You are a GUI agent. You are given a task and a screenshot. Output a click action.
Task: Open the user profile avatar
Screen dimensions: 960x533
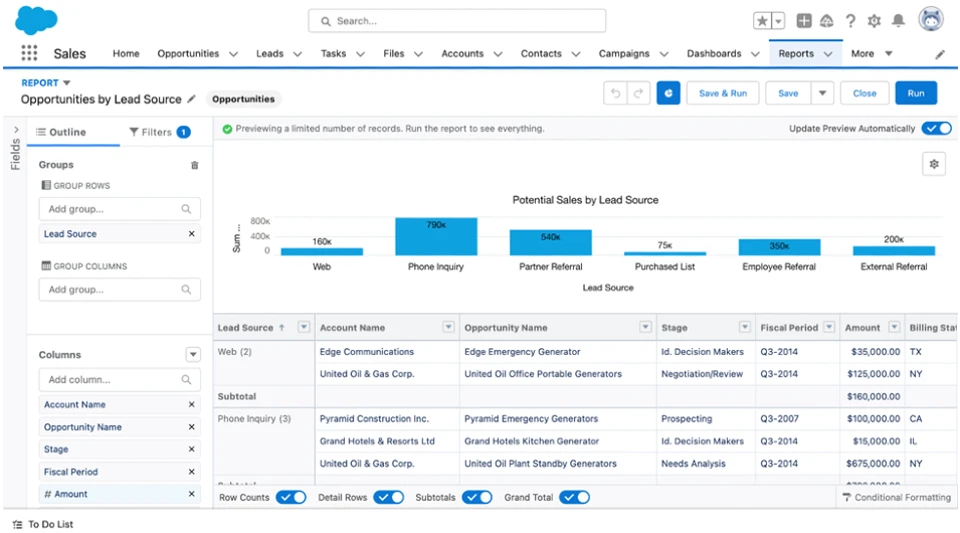pos(931,19)
